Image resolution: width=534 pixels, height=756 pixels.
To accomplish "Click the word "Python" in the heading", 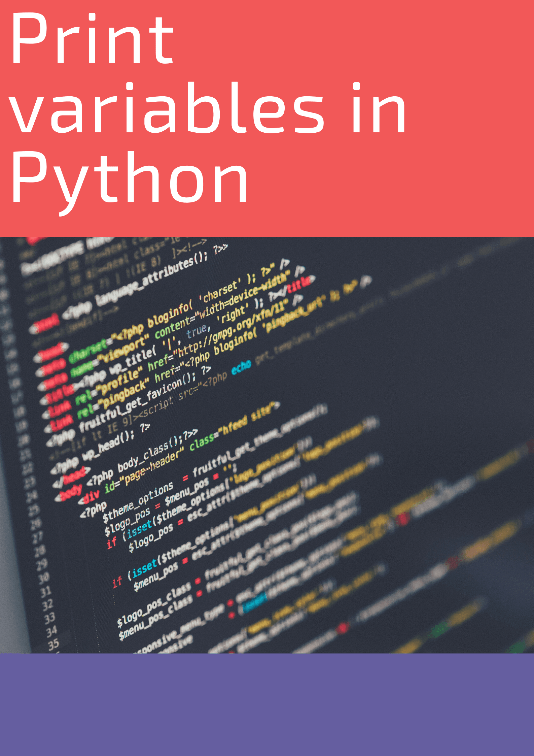I will 130,178.
